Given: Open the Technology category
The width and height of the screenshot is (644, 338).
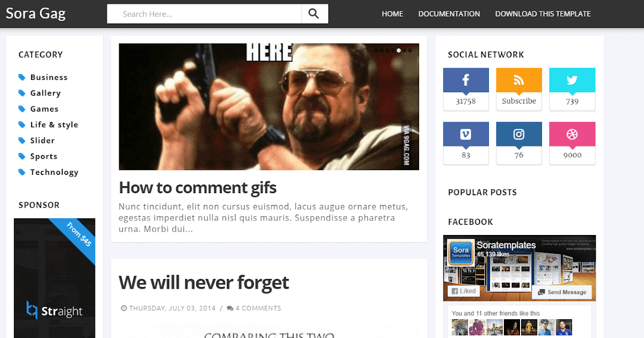Looking at the screenshot, I should tap(53, 172).
